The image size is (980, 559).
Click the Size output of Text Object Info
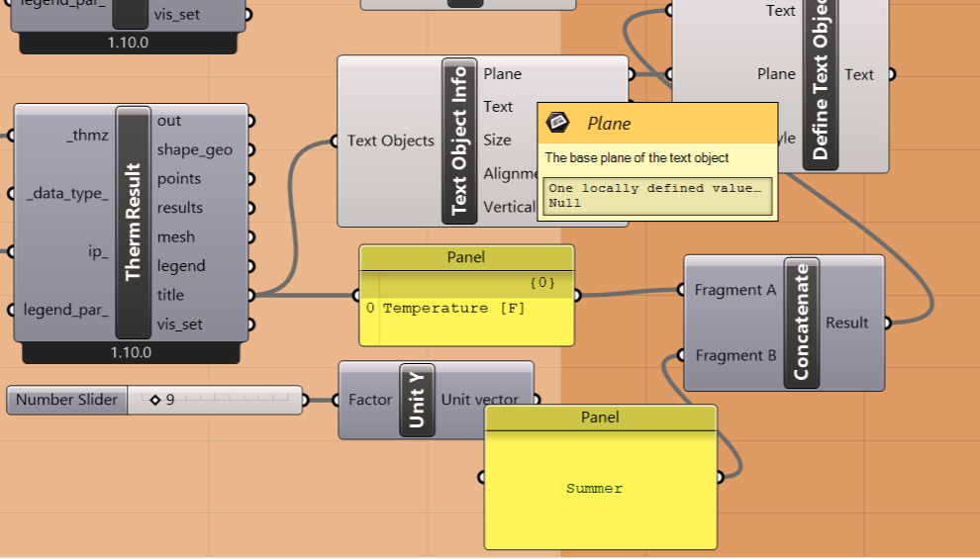[x=497, y=140]
